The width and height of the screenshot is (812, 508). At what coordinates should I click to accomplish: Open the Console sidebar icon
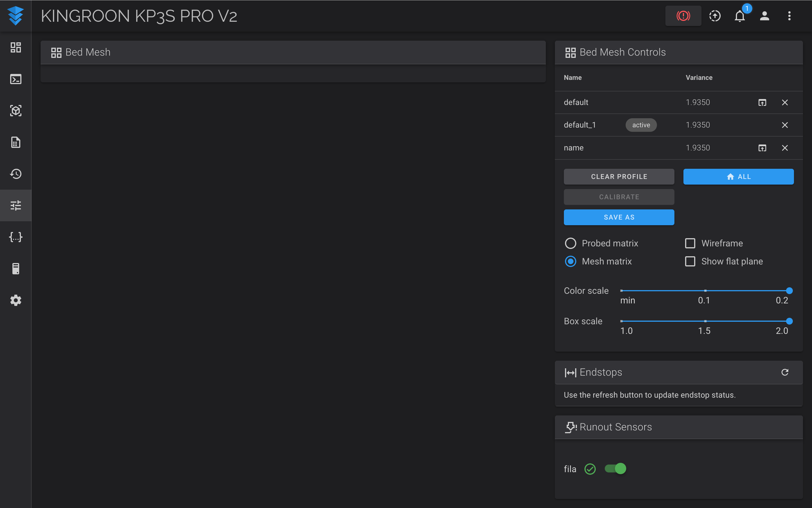(16, 79)
